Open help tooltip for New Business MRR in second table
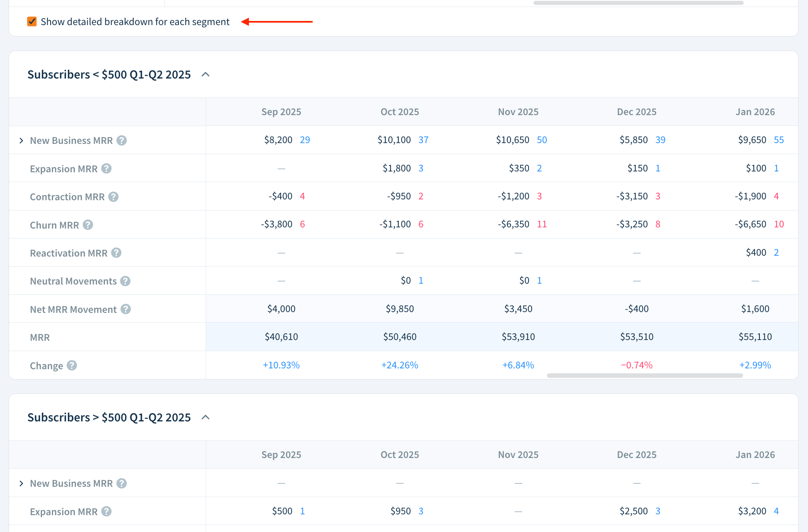 [121, 483]
